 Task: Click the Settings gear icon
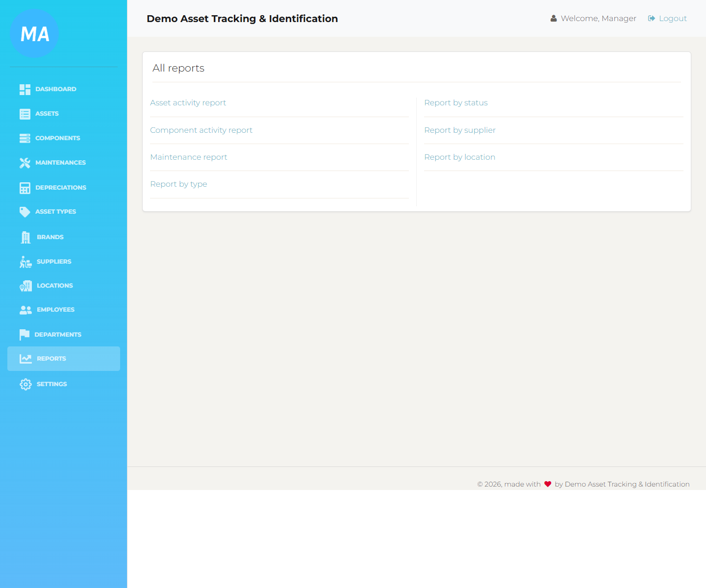click(25, 384)
